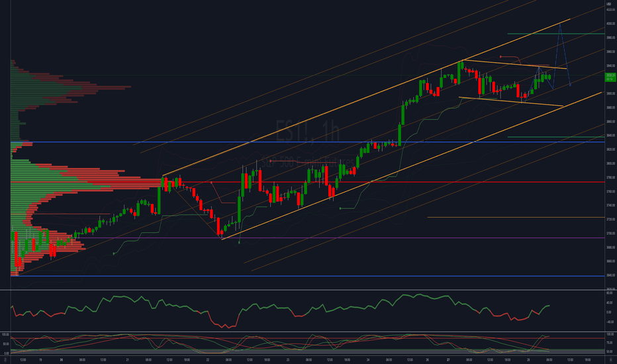This screenshot has width=617, height=364.
Task: Click the 3800.00 price axis label
Action: [610, 163]
